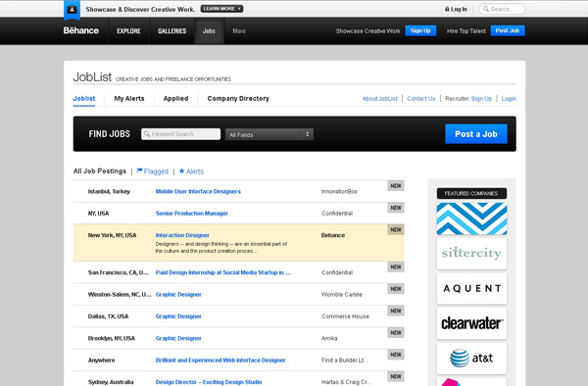588x386 pixels.
Task: Open Amika Graphic Designer job in Brooklyn
Action: click(x=178, y=338)
